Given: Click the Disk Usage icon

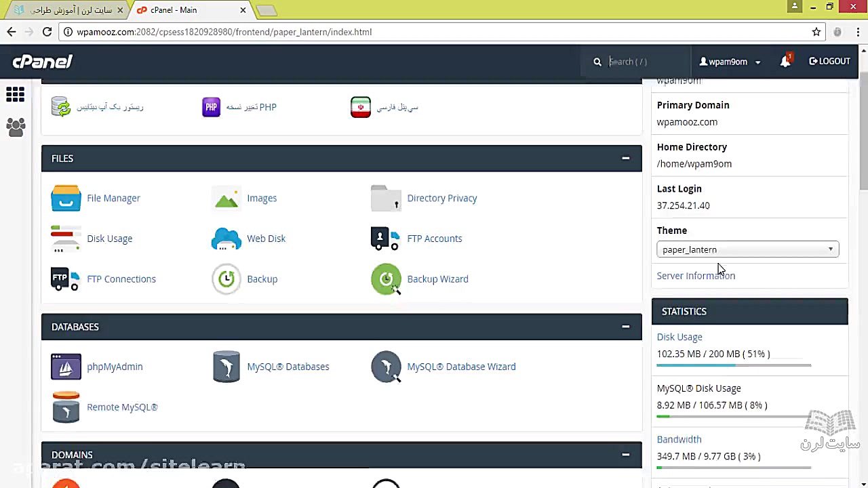Looking at the screenshot, I should pyautogui.click(x=66, y=239).
